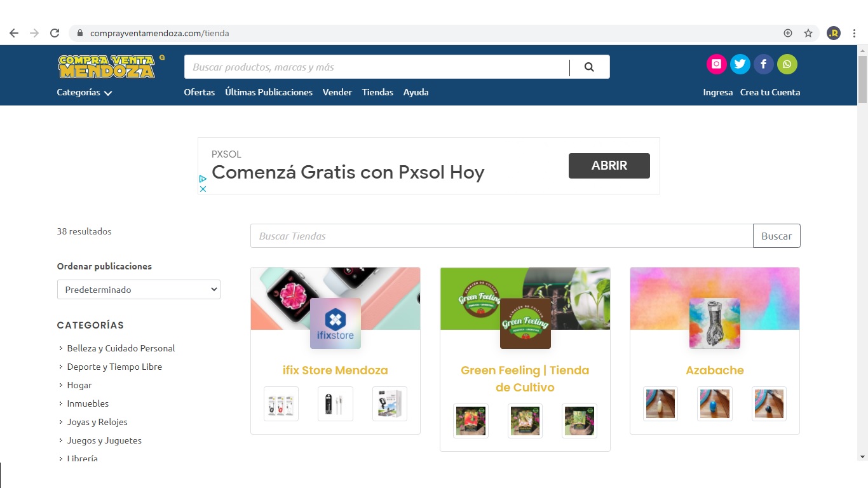
Task: Open the Ofertas menu item
Action: pos(199,92)
